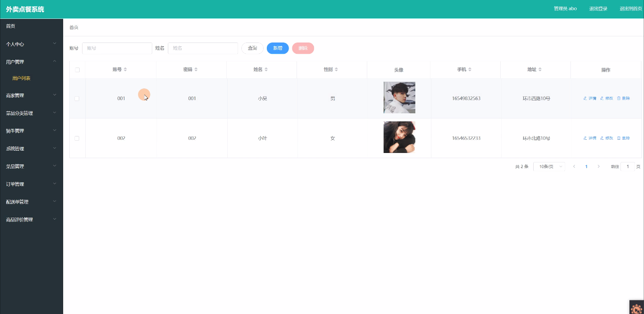Click the 首页 breadcrumb
This screenshot has height=314, width=644.
click(74, 27)
